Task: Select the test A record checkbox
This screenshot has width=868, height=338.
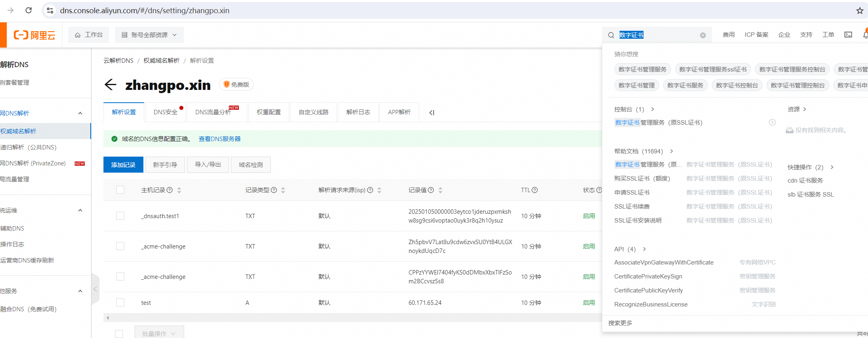Action: (x=120, y=302)
